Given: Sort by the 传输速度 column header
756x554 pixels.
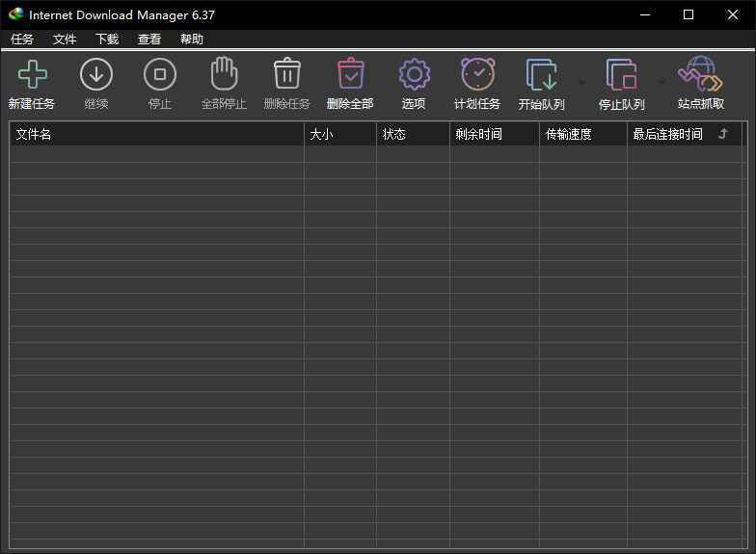Looking at the screenshot, I should coord(583,134).
